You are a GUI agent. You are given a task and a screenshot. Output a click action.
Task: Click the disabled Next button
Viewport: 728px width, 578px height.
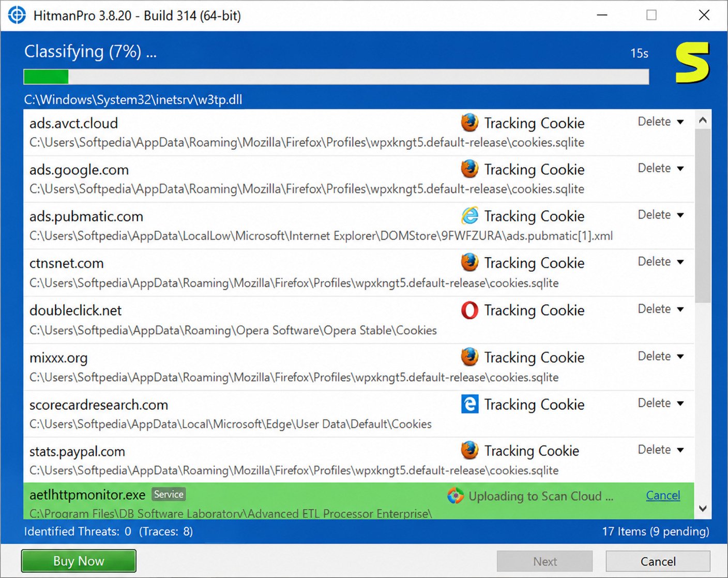pyautogui.click(x=545, y=561)
